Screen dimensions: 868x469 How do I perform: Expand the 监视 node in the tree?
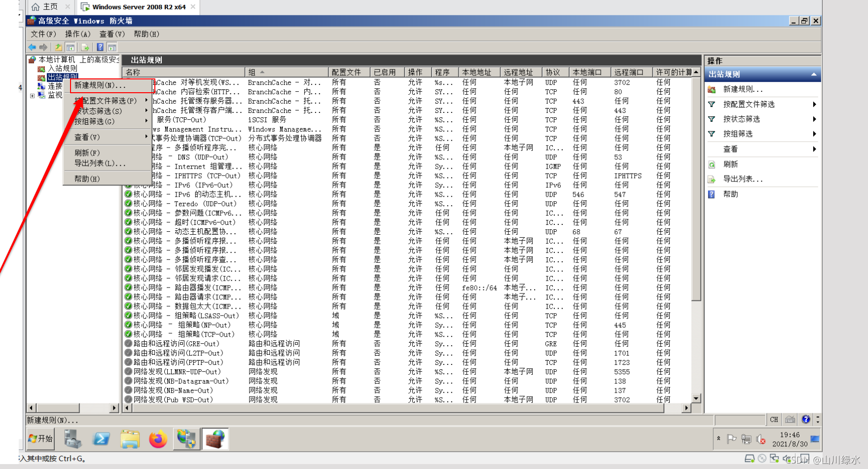33,96
